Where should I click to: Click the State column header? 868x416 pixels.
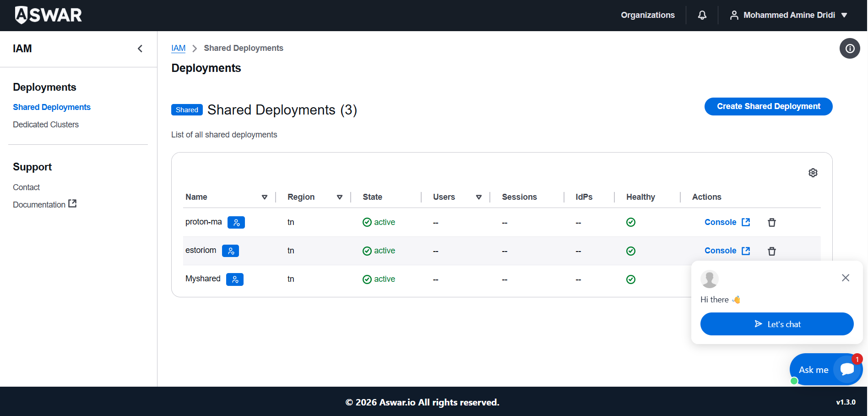[x=372, y=197]
